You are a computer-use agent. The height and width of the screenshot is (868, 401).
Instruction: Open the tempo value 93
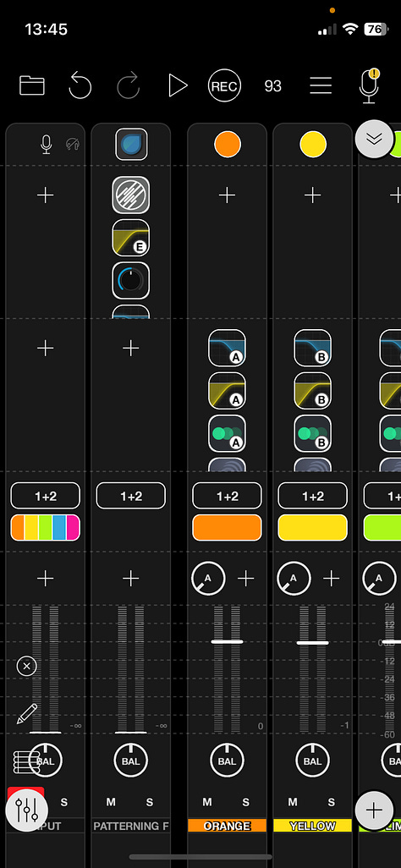click(x=272, y=85)
